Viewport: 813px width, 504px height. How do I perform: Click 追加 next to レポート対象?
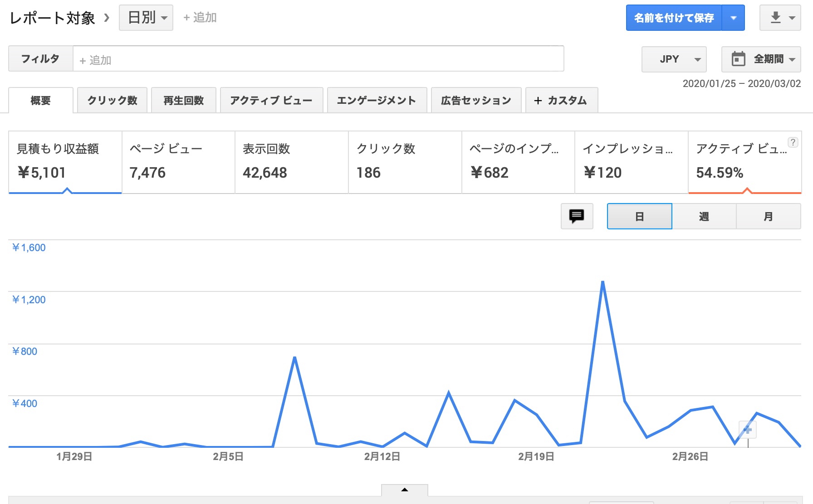point(200,17)
